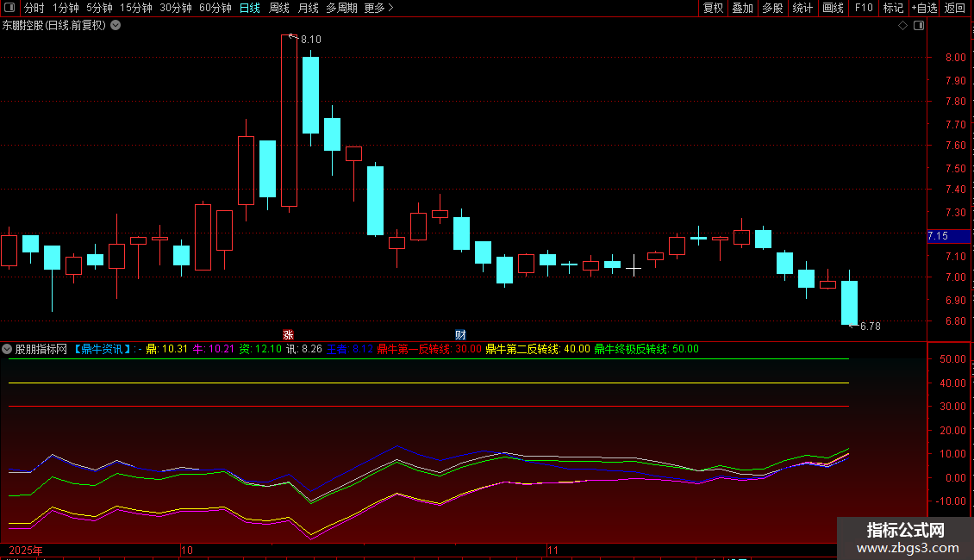The image size is (974, 560).
Task: Click the diamond icon near top right
Action: coord(902,26)
